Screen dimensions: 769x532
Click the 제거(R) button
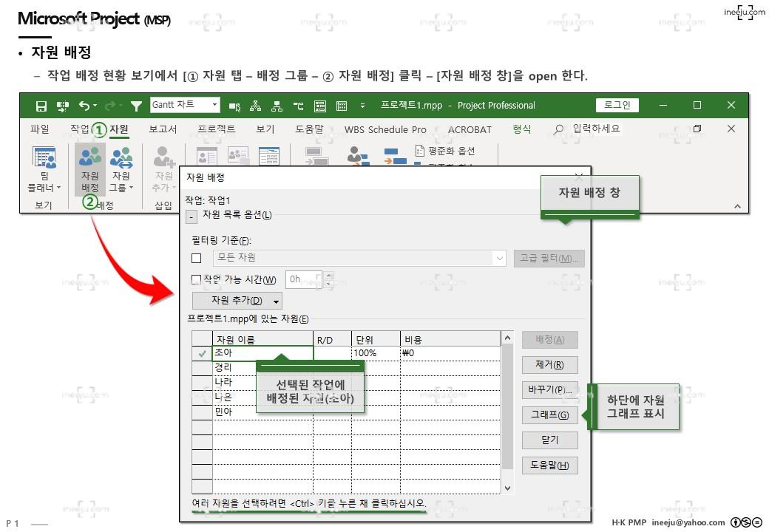pyautogui.click(x=550, y=364)
